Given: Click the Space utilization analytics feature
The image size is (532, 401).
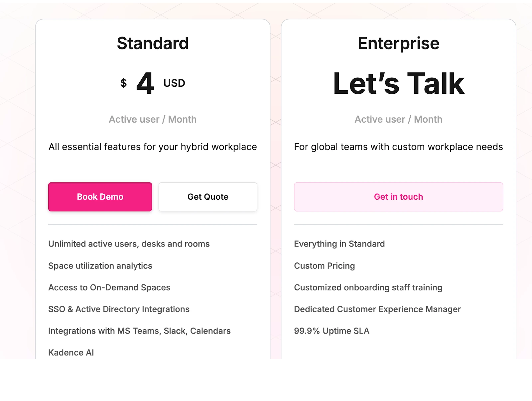Looking at the screenshot, I should pos(100,266).
